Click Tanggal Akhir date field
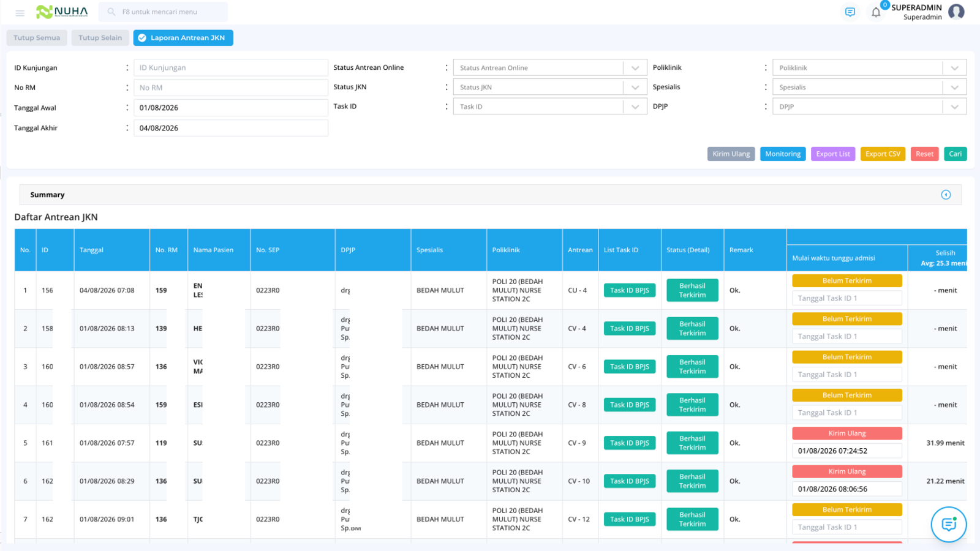This screenshot has height=551, width=980. (x=231, y=128)
